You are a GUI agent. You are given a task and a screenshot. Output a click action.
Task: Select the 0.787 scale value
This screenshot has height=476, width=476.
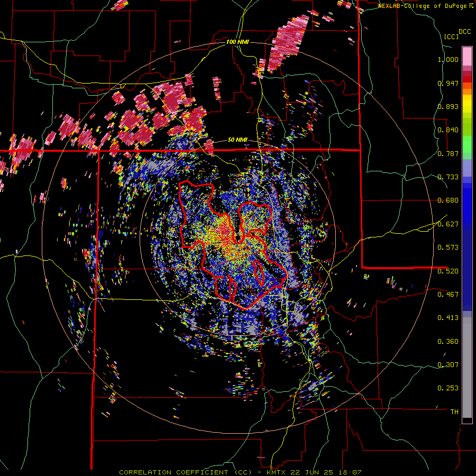click(x=448, y=153)
